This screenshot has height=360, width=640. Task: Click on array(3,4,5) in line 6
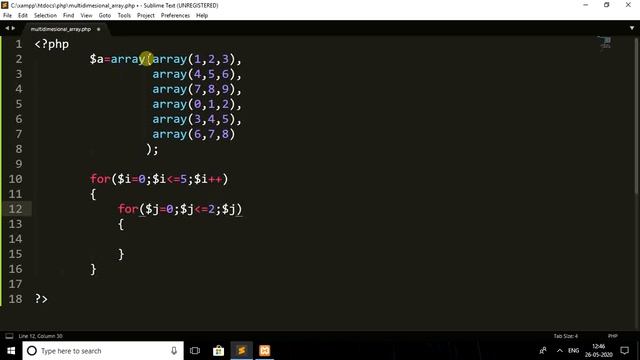[x=193, y=119]
